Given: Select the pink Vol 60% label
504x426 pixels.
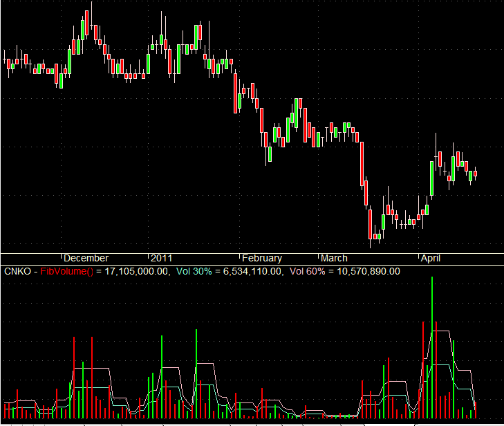Looking at the screenshot, I should 308,271.
